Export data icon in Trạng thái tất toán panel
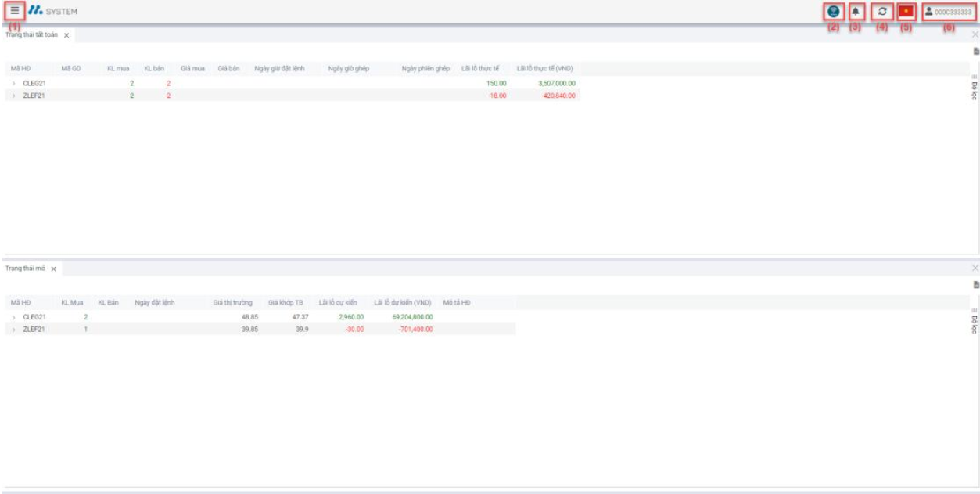 coord(975,51)
